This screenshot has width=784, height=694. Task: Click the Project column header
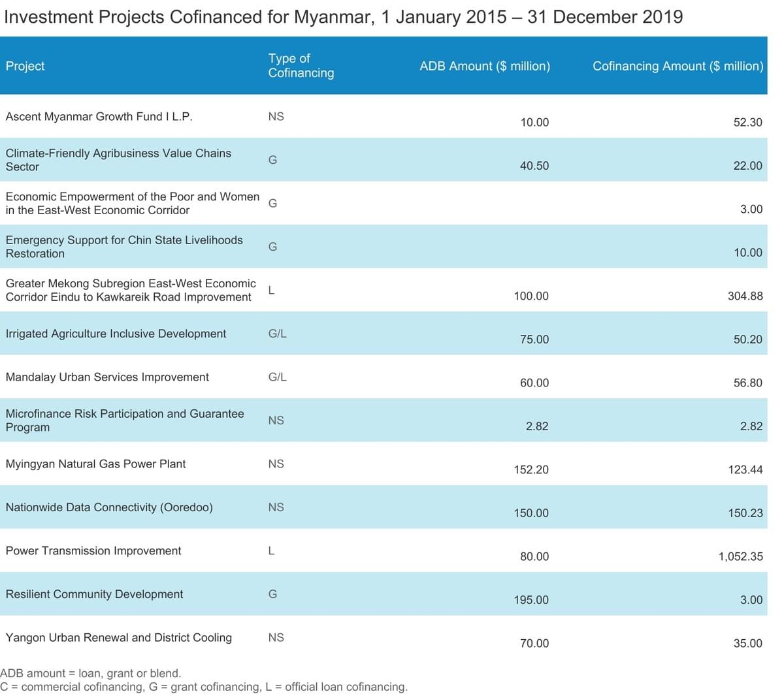point(25,66)
